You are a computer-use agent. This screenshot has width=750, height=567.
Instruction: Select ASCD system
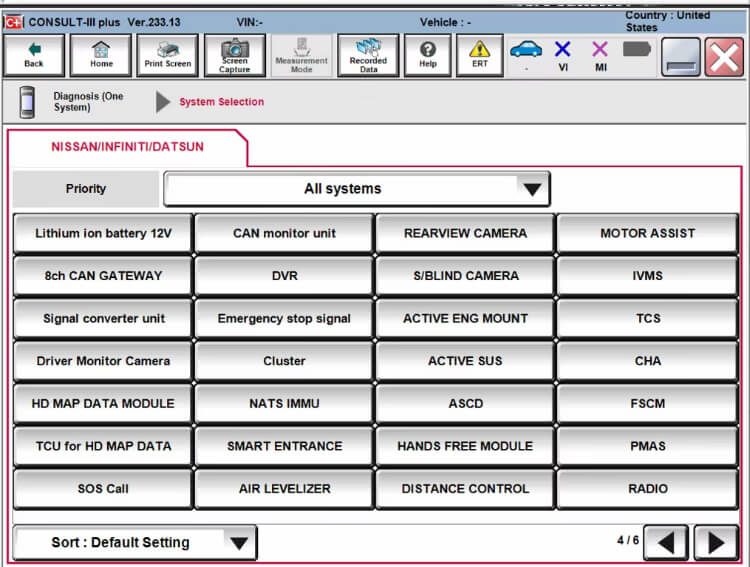(x=465, y=403)
